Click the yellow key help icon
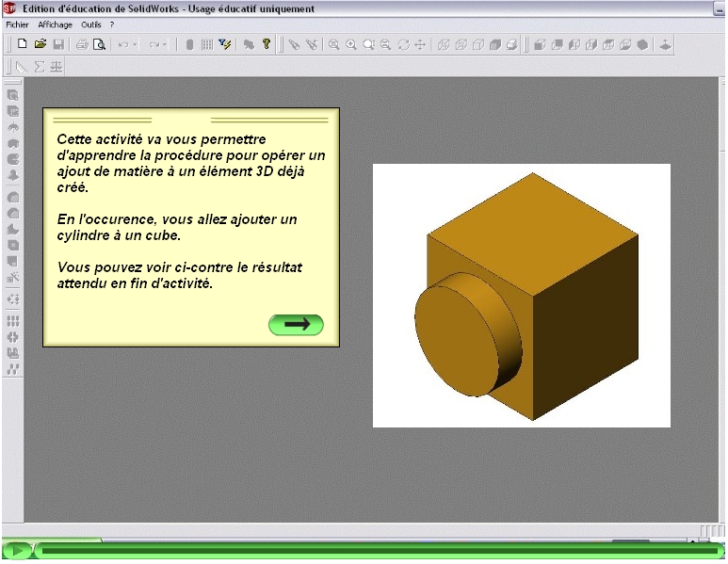Image resolution: width=728 pixels, height=564 pixels. click(x=267, y=44)
